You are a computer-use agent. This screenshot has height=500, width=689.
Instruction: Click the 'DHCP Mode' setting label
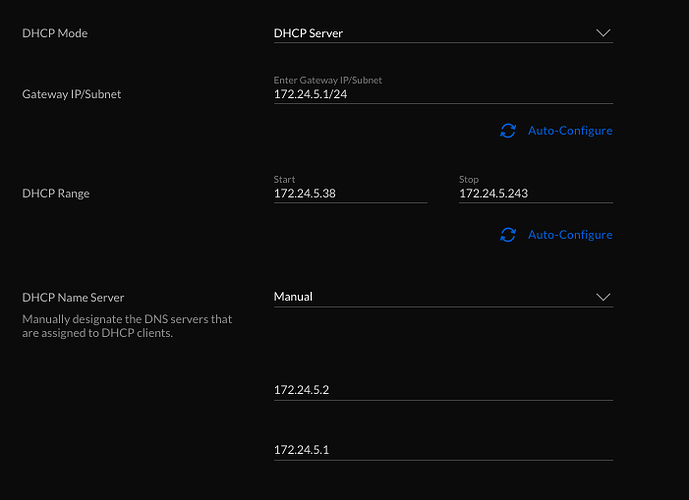tap(55, 33)
